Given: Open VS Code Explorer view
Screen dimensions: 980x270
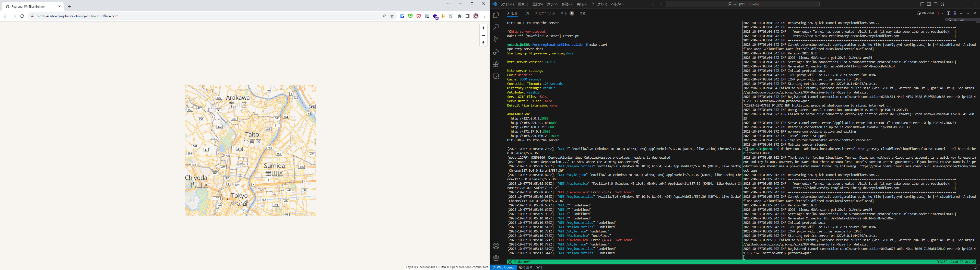Looking at the screenshot, I should pos(496,15).
